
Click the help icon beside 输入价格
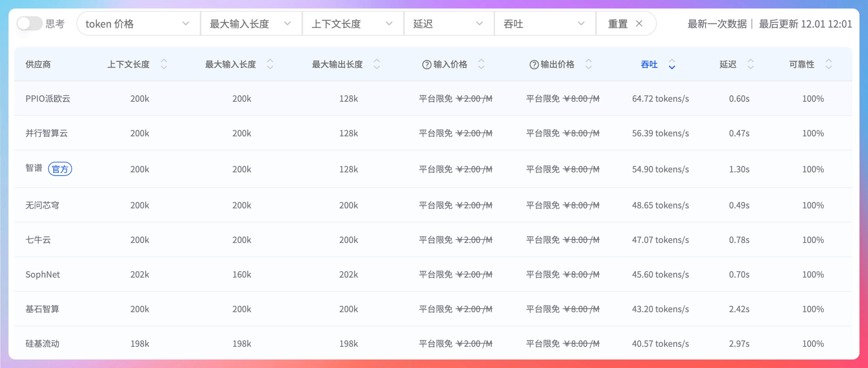coord(427,64)
